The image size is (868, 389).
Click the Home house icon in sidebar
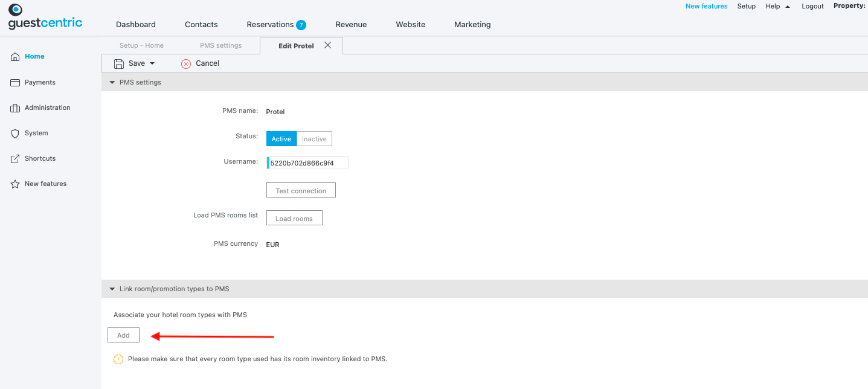15,57
